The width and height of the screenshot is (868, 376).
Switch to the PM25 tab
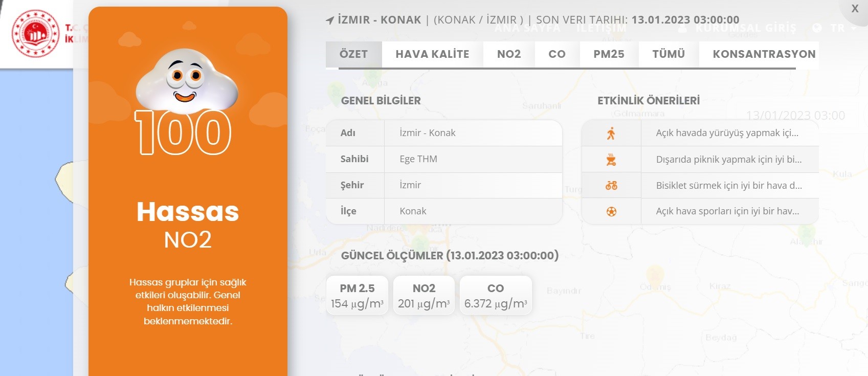point(609,54)
